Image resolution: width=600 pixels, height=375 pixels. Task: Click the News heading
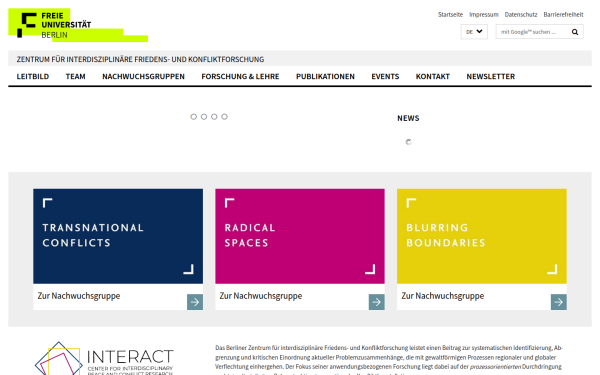tap(408, 118)
